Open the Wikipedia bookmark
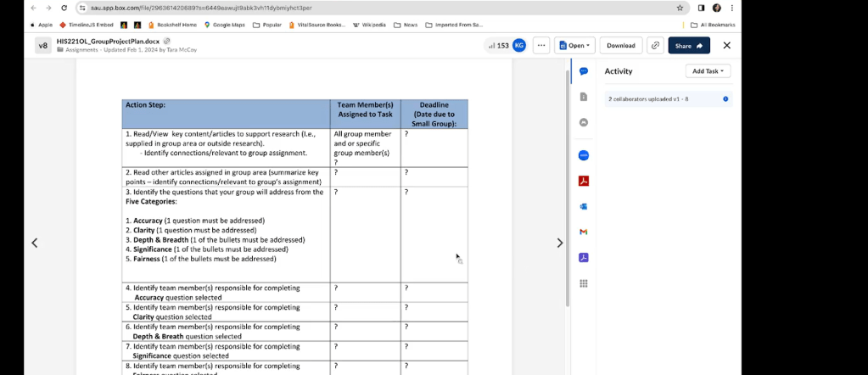This screenshot has height=375, width=868. point(368,25)
